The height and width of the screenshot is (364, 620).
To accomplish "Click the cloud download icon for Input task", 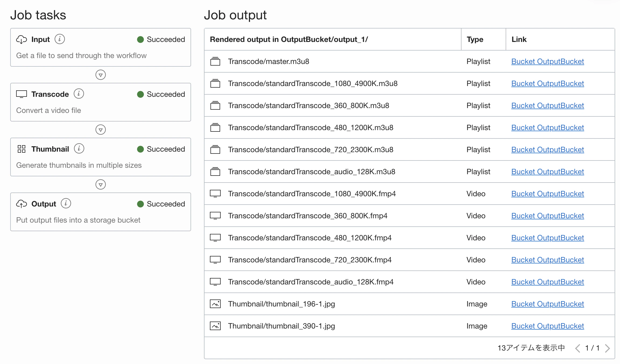I will (x=22, y=40).
